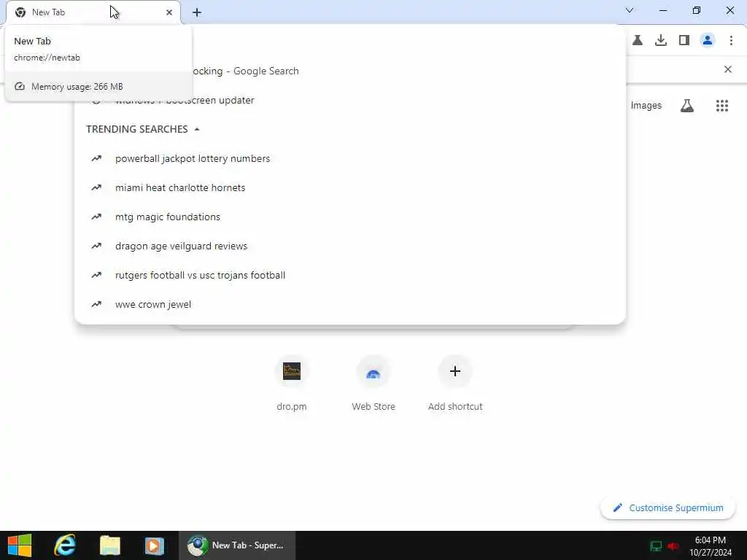Click the Customise Supermium button

coord(668,508)
